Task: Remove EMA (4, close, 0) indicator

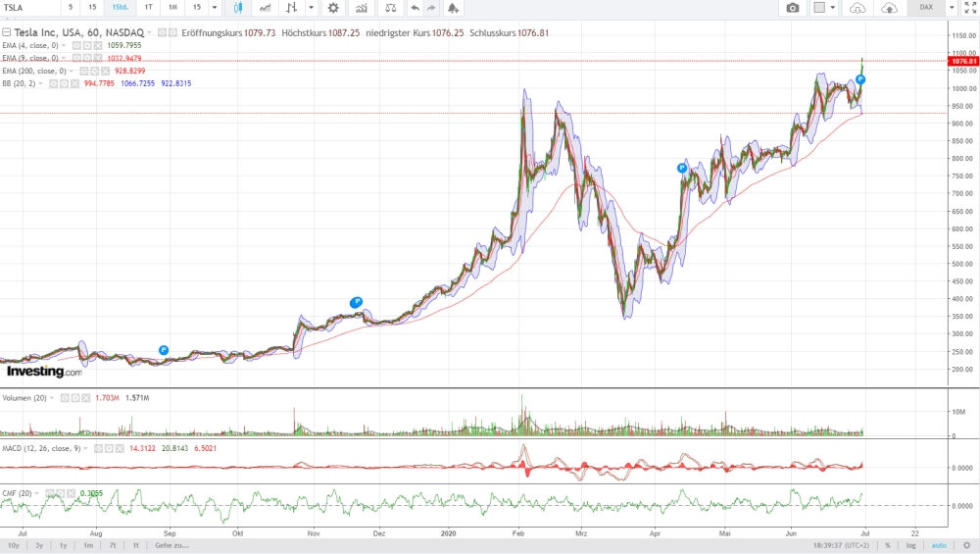Action: point(97,46)
